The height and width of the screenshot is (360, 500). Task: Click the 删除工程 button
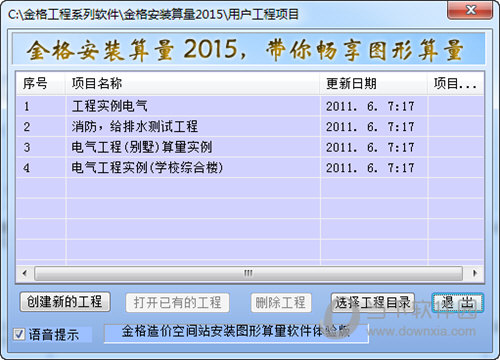pyautogui.click(x=281, y=303)
